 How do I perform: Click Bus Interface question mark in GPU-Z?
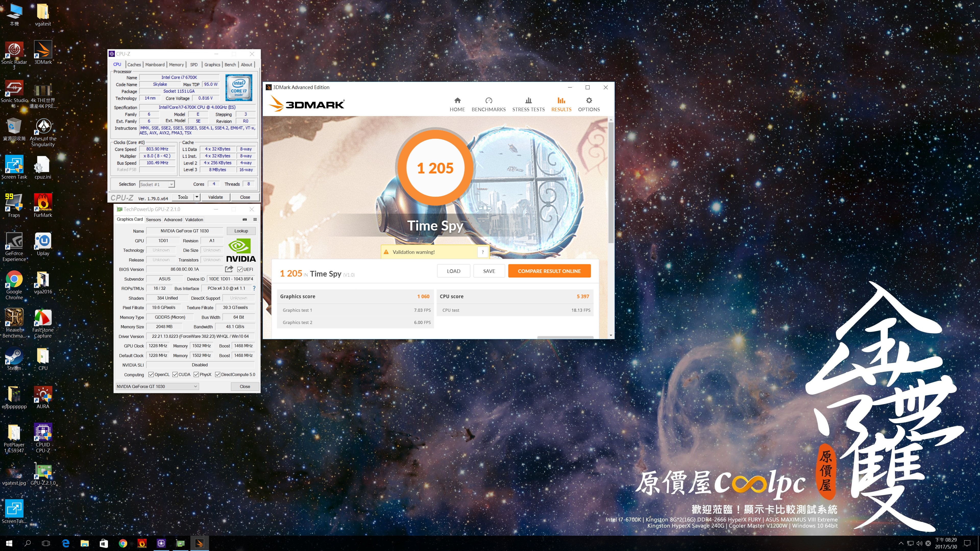(x=254, y=288)
